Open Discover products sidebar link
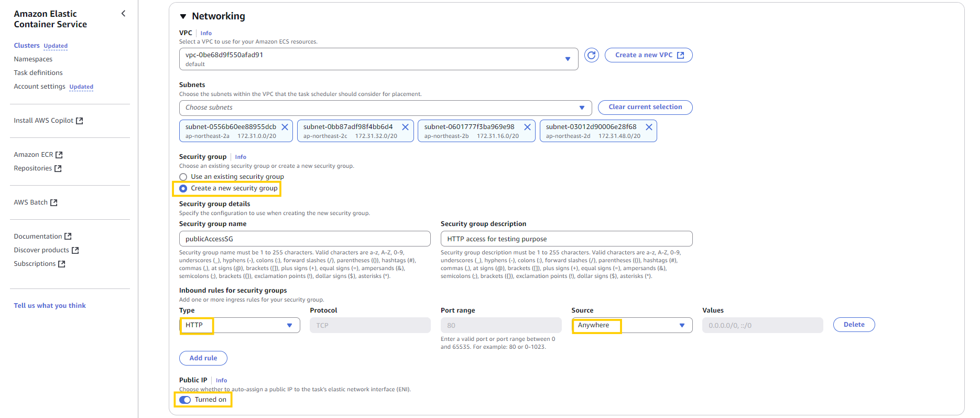The height and width of the screenshot is (418, 980). click(41, 250)
